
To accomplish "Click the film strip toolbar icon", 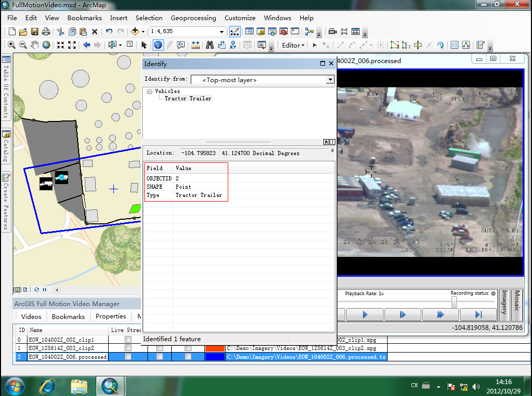I will click(344, 32).
